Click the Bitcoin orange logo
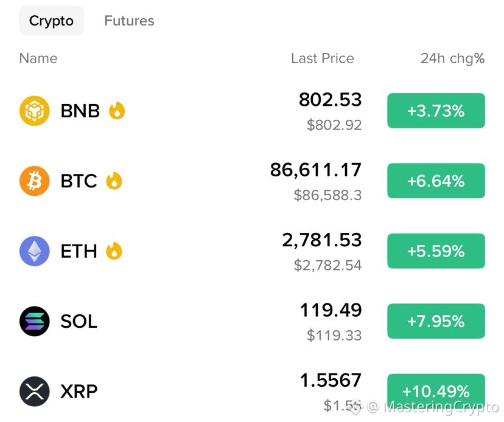This screenshot has height=422, width=504. tap(35, 181)
